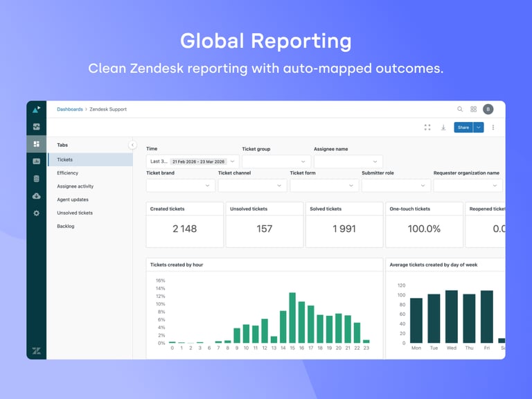
Task: Open the Dashboards icon in sidebar
Action: 36,144
